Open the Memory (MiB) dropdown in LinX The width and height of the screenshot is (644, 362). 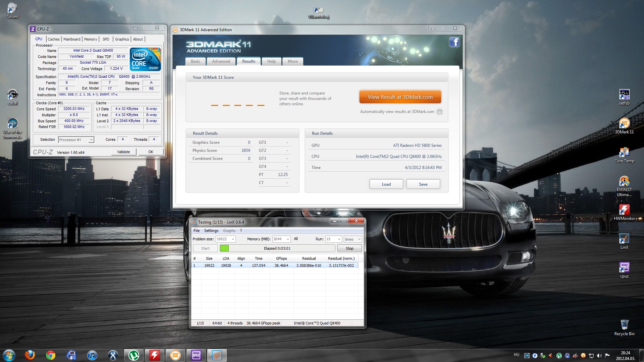(x=281, y=239)
